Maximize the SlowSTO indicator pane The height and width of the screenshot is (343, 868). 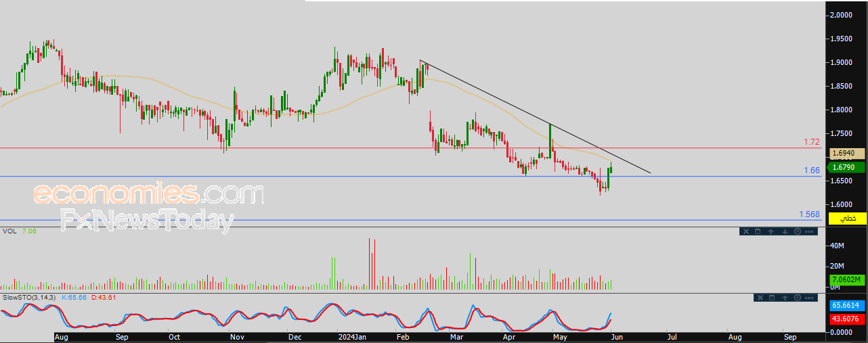click(x=772, y=298)
